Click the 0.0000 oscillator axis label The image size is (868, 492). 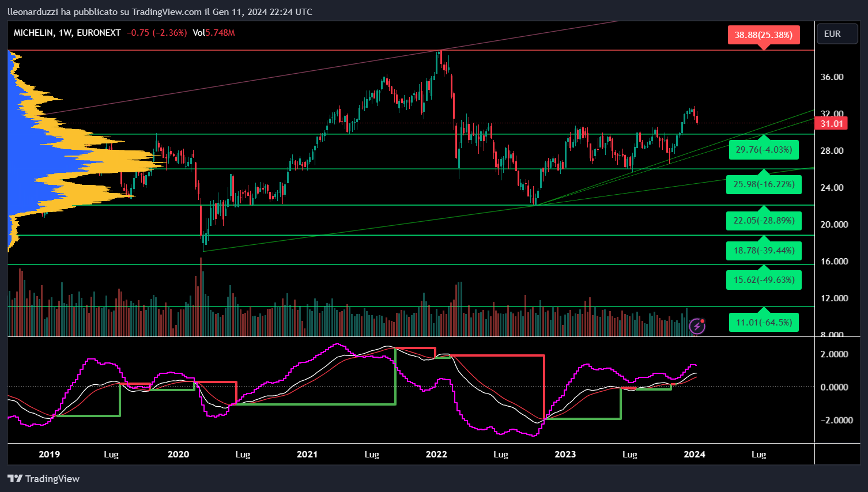(834, 387)
